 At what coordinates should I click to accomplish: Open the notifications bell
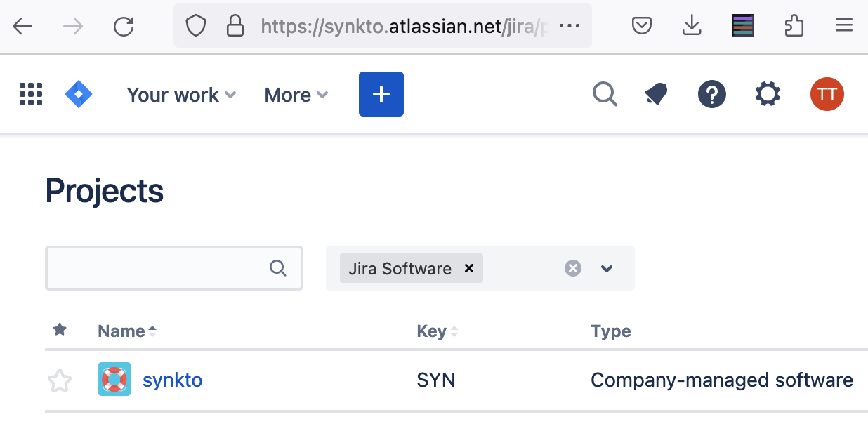pos(657,94)
